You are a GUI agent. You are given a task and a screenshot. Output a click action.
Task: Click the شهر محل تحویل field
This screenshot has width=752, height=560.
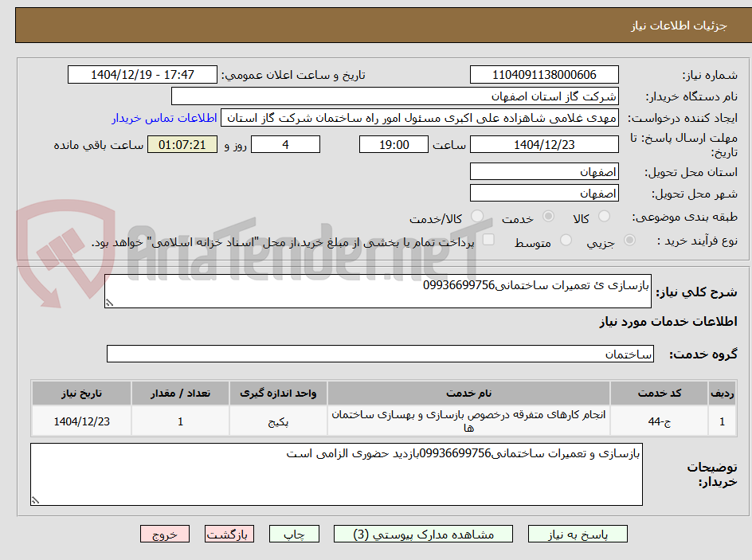544,194
